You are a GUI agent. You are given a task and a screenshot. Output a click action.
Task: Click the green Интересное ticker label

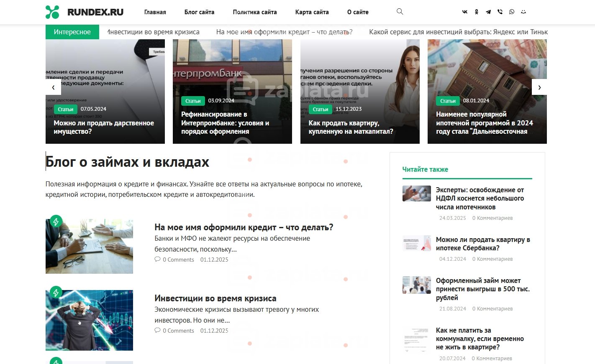click(x=72, y=32)
